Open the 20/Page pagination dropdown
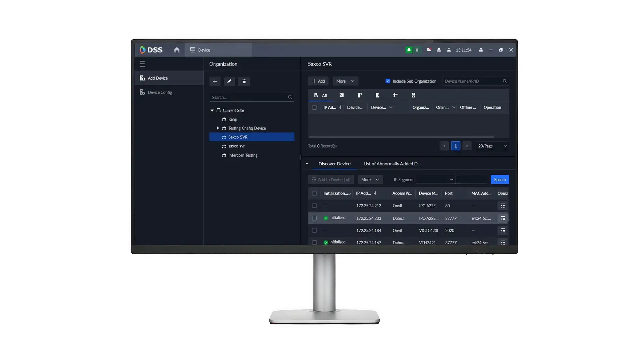The height and width of the screenshot is (362, 644). click(x=492, y=146)
